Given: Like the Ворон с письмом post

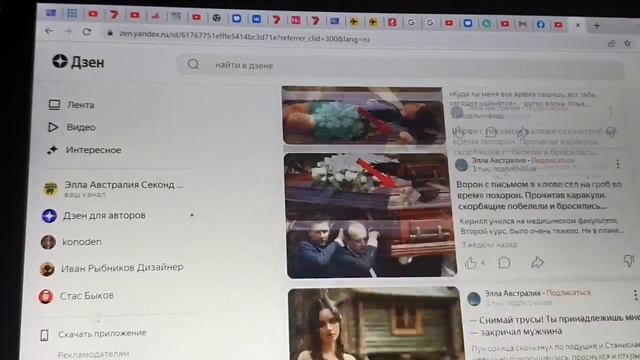Looking at the screenshot, I should pyautogui.click(x=471, y=263).
